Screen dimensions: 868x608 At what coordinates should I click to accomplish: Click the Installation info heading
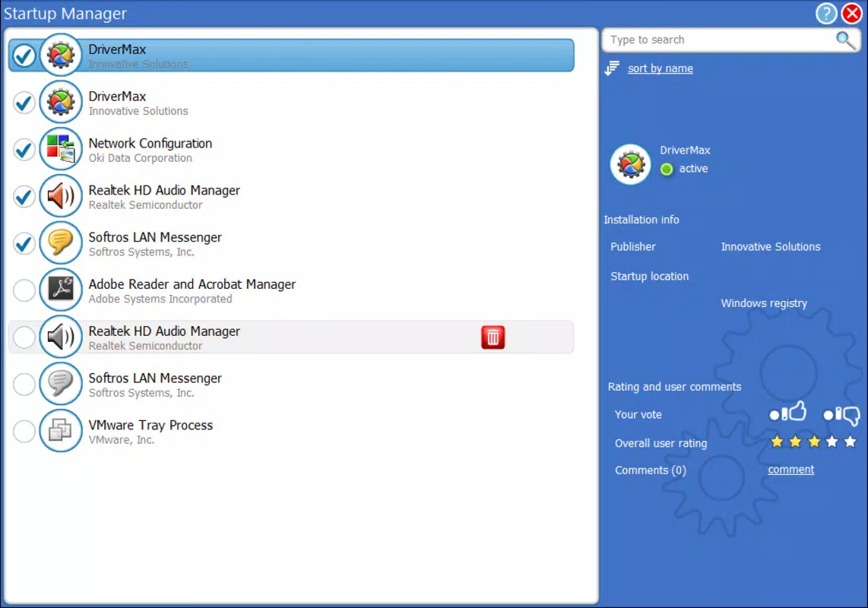641,220
